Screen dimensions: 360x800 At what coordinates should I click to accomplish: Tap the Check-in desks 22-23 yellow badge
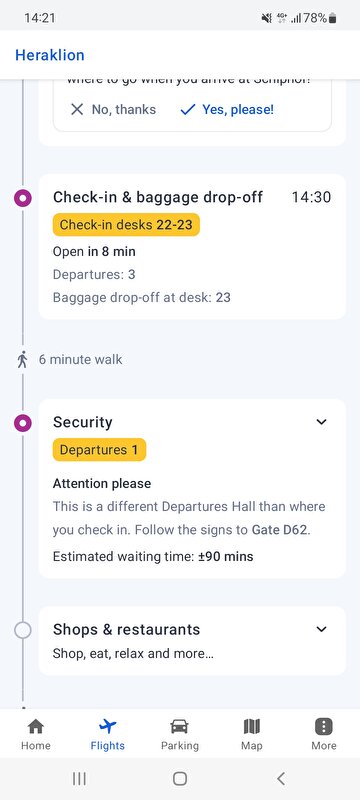126,224
